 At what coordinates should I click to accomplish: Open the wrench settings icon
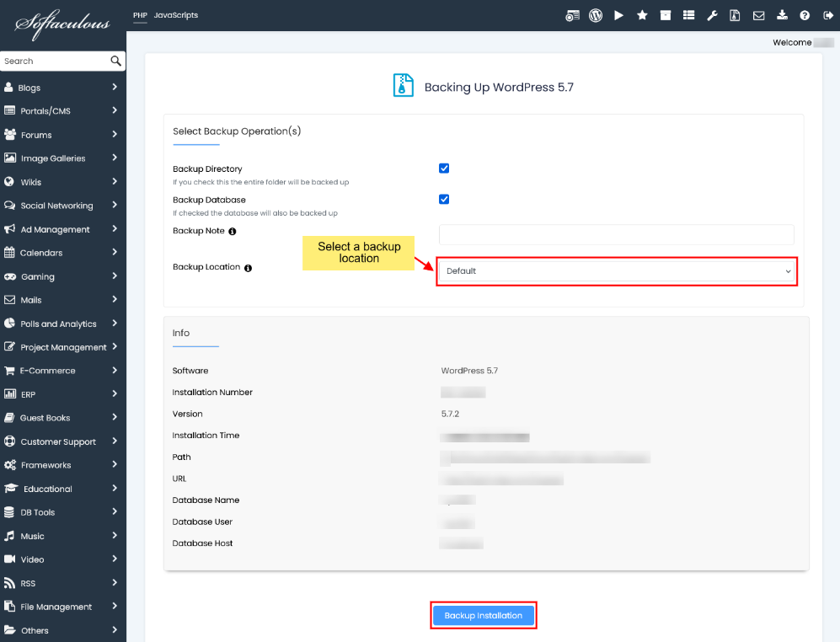(x=712, y=15)
